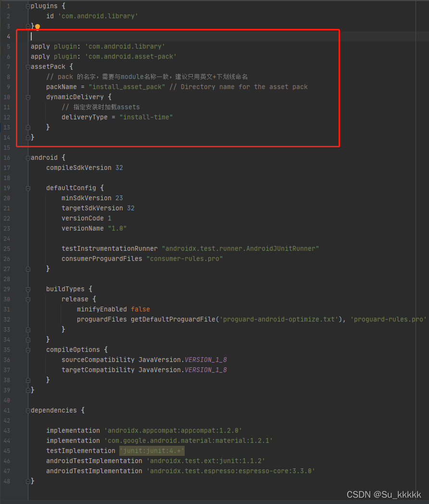The image size is (429, 504).
Task: Collapse the plugins block fold marker
Action: coord(28,6)
